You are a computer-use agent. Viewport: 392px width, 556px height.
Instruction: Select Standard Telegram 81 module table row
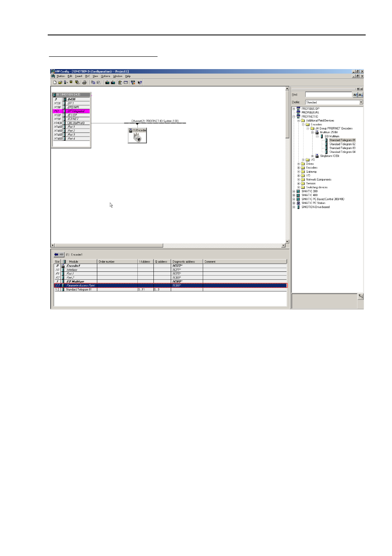(170, 290)
